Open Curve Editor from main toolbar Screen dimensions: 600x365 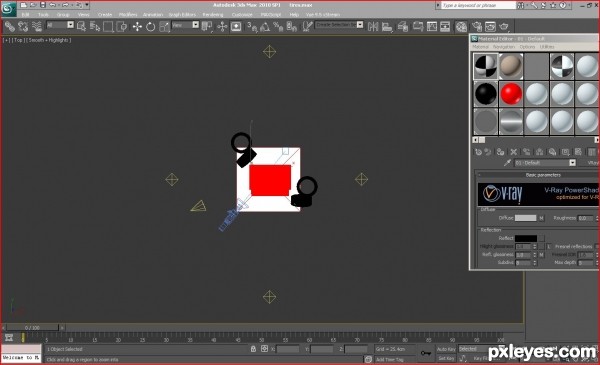pos(432,26)
